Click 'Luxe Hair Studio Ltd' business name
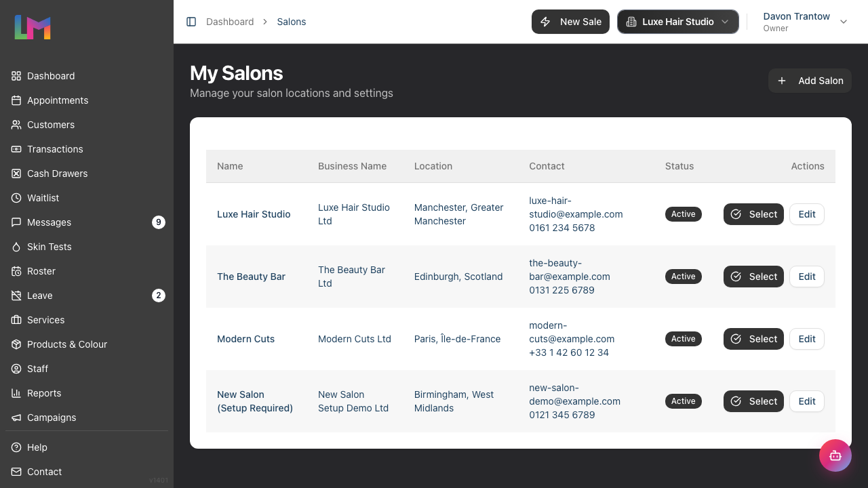The image size is (868, 488). coord(354,214)
